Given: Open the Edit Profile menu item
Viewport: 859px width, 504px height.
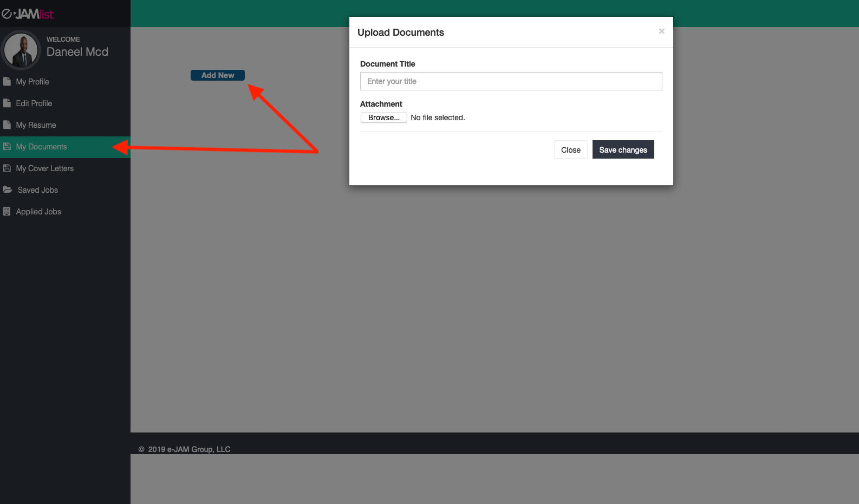Looking at the screenshot, I should click(34, 103).
